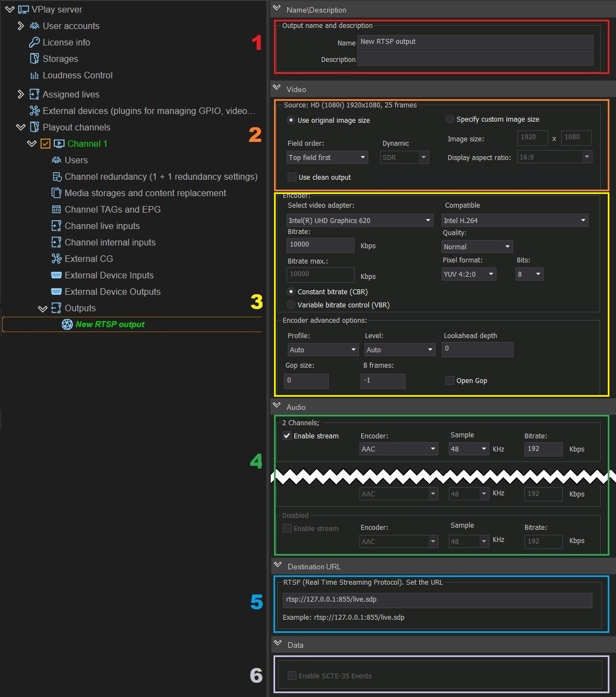
Task: Select the License info tree item
Action: pyautogui.click(x=66, y=42)
